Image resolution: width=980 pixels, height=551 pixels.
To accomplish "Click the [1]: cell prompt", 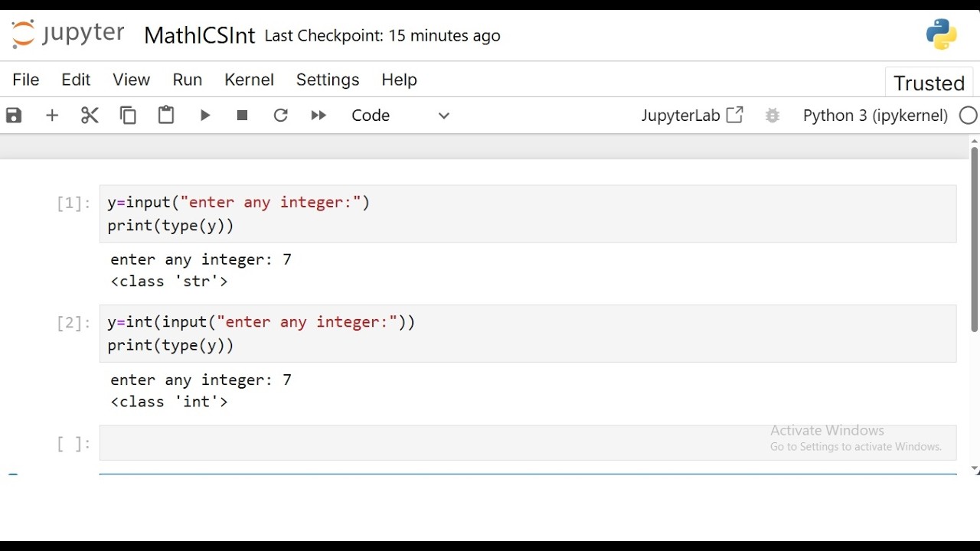I will tap(73, 203).
